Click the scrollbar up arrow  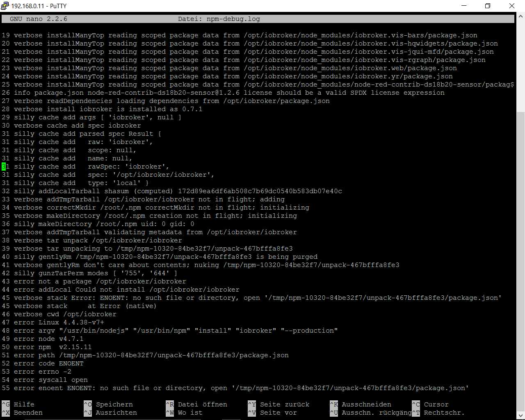tap(520, 16)
